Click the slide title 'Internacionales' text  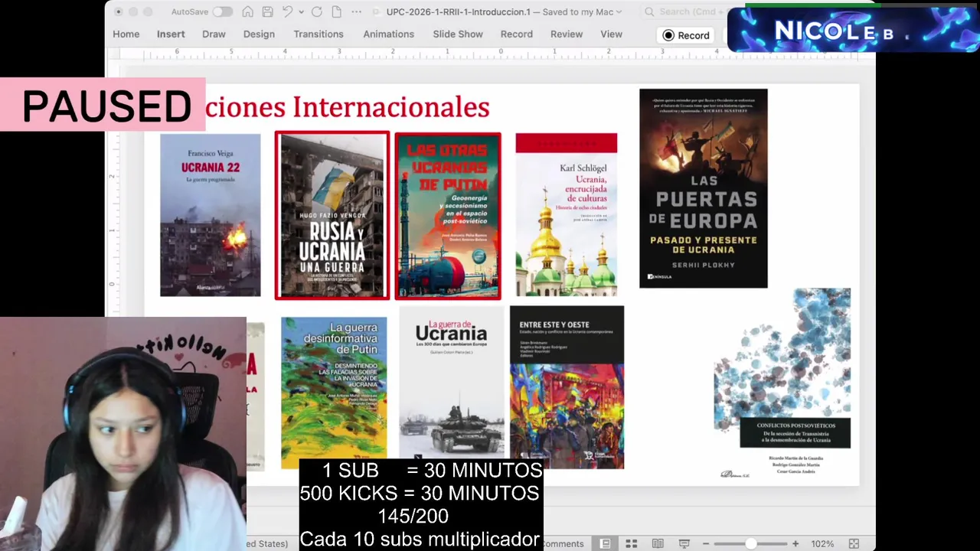[390, 107]
